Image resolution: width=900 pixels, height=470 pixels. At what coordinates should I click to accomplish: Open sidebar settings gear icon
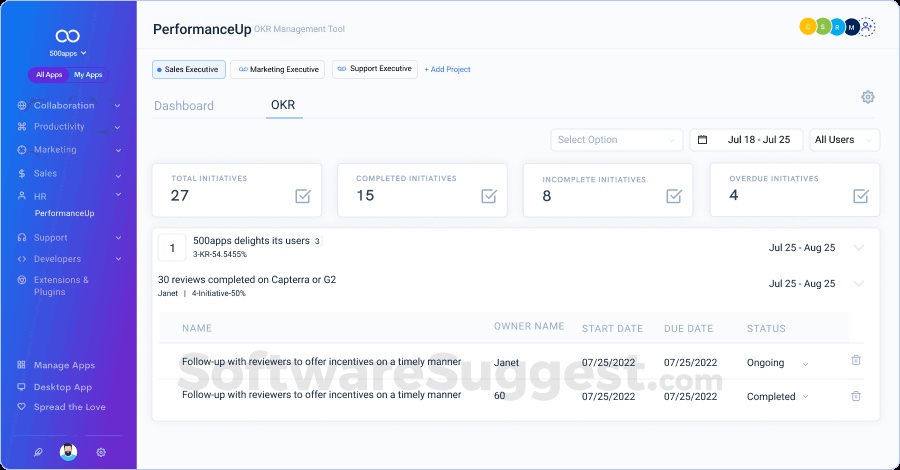101,452
